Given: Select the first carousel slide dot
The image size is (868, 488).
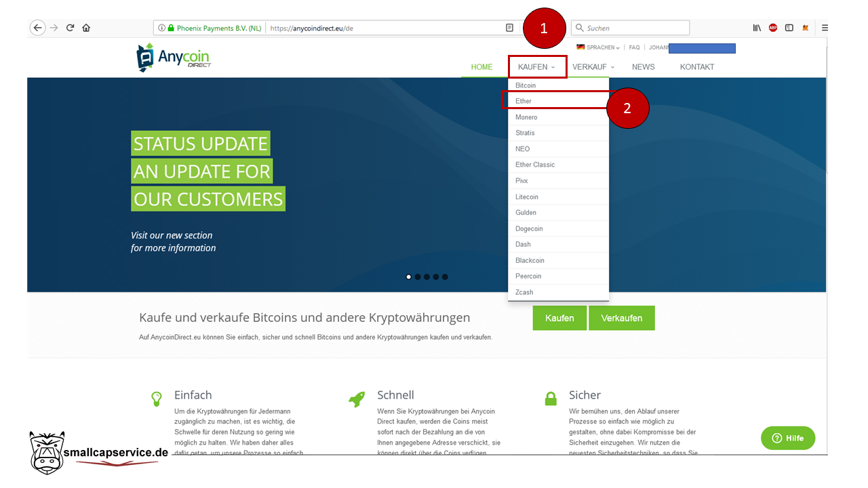Looking at the screenshot, I should (408, 277).
